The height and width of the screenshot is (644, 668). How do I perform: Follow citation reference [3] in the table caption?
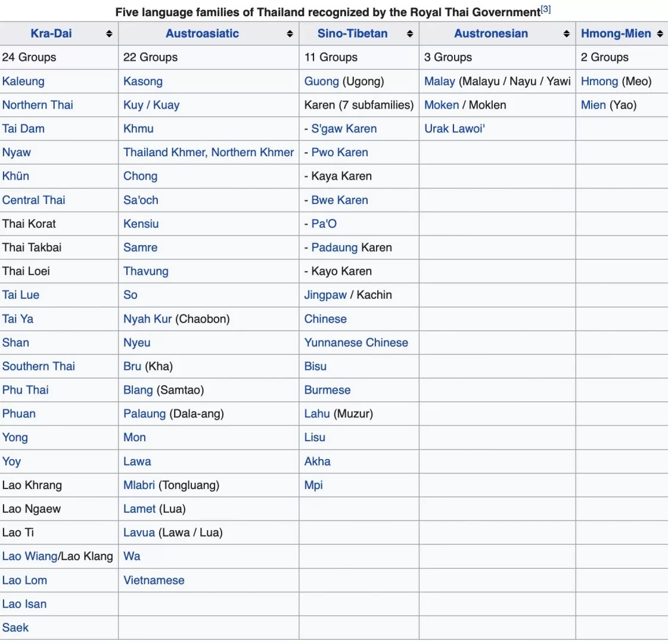546,10
